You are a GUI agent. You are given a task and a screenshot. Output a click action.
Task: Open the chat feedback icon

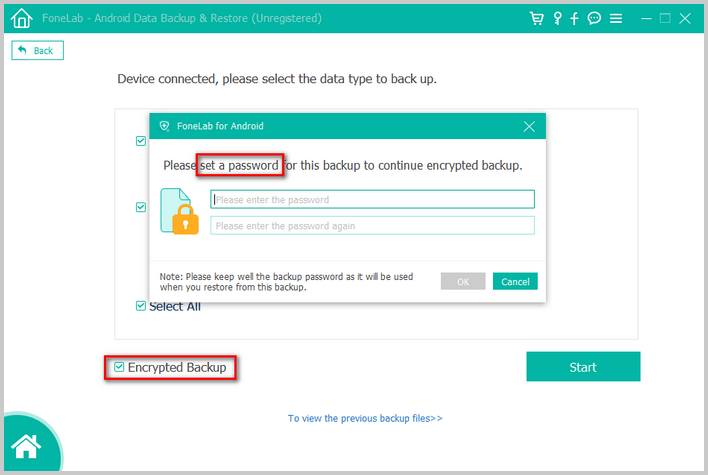(594, 19)
